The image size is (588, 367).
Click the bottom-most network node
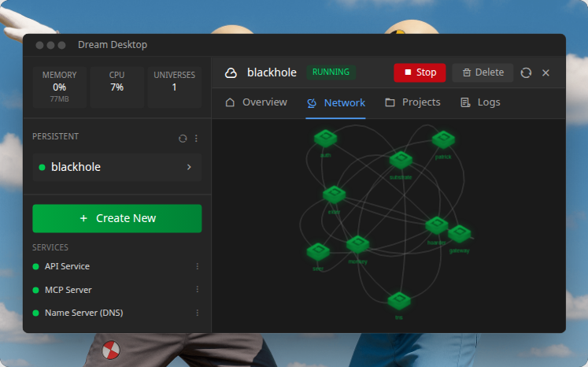tap(399, 301)
